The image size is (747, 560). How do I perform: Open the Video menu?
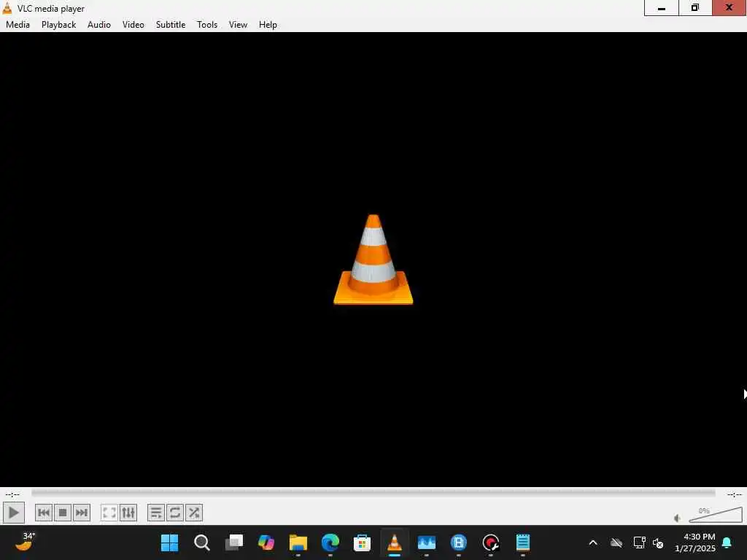pos(133,25)
